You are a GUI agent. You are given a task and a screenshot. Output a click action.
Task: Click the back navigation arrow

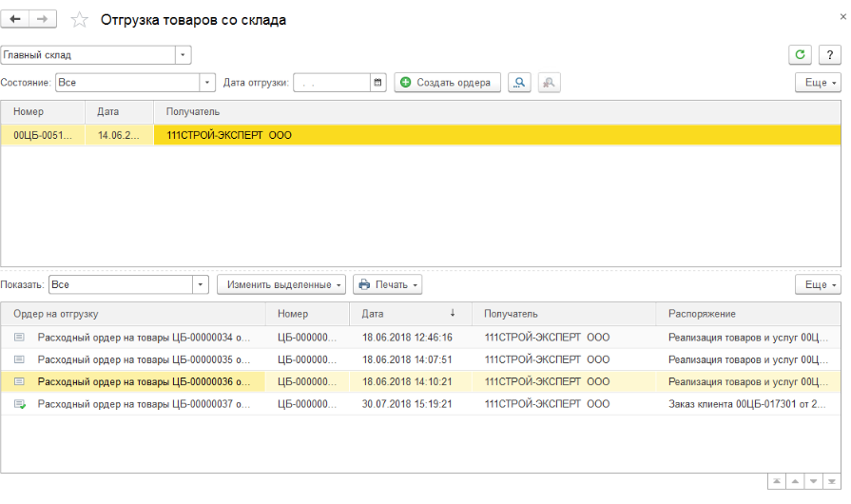pyautogui.click(x=15, y=20)
